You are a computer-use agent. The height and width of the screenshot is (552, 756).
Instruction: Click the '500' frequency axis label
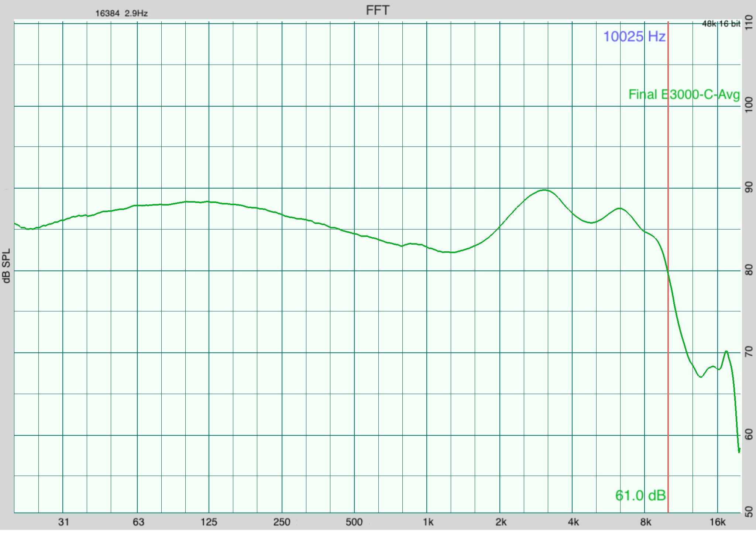[354, 522]
